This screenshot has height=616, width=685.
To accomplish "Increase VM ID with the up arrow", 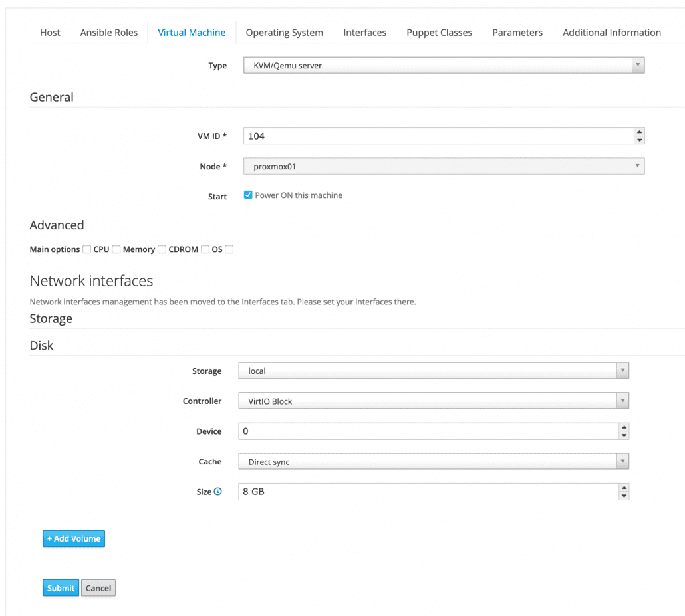I will click(x=639, y=132).
